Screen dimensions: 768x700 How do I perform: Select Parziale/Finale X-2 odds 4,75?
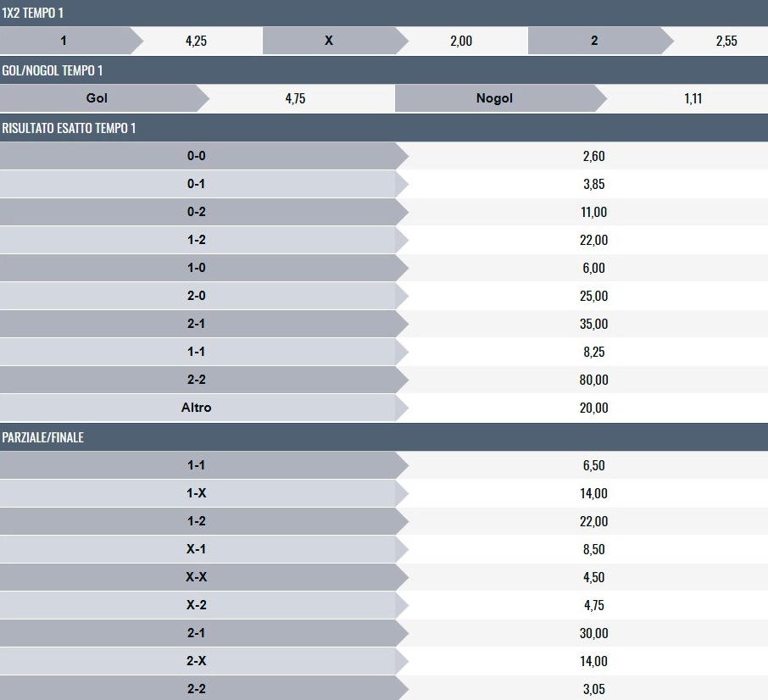593,604
